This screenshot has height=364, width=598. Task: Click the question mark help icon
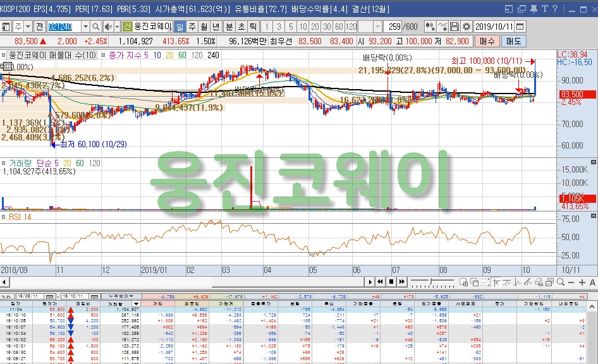click(555, 9)
